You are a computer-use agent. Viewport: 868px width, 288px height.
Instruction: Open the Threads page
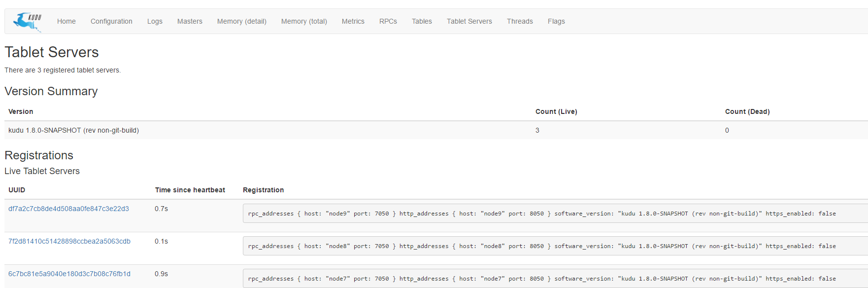click(x=520, y=21)
